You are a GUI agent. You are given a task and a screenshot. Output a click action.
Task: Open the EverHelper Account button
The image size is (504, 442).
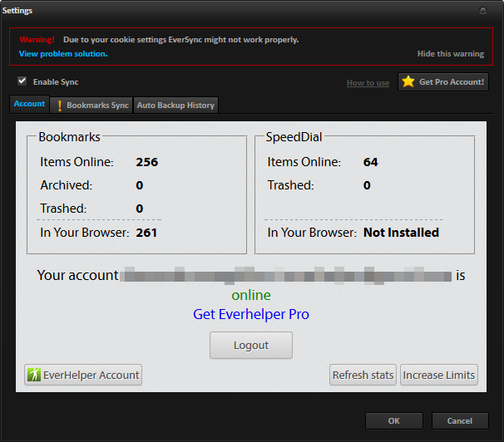point(83,375)
